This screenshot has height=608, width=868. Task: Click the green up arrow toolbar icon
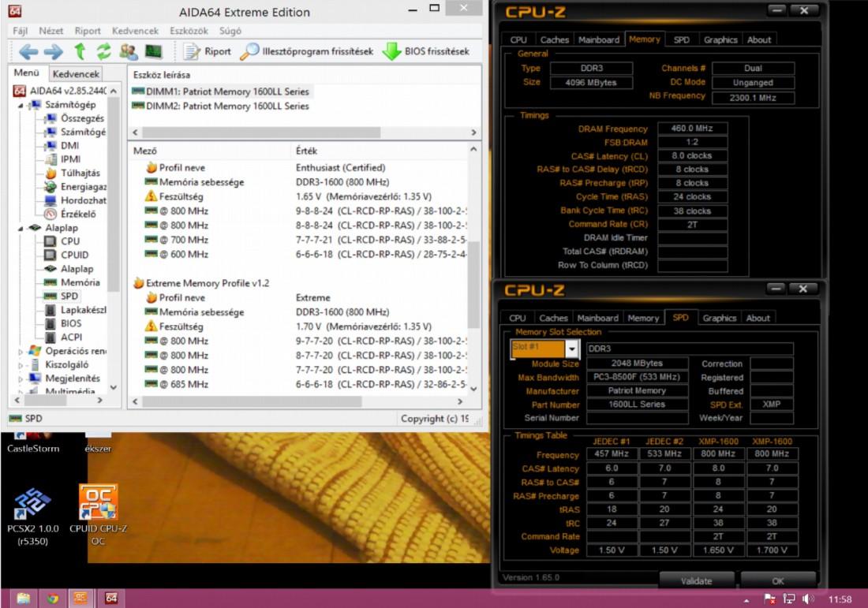click(x=80, y=51)
